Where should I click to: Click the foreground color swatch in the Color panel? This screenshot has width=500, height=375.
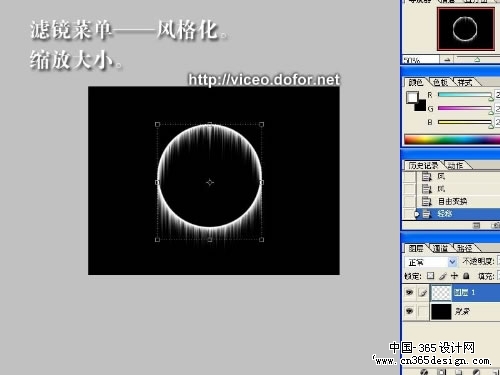click(412, 97)
